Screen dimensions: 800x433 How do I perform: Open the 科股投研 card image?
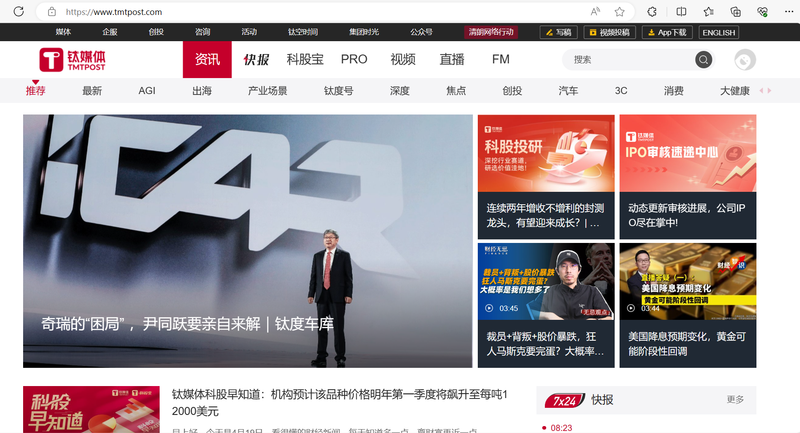tap(546, 153)
